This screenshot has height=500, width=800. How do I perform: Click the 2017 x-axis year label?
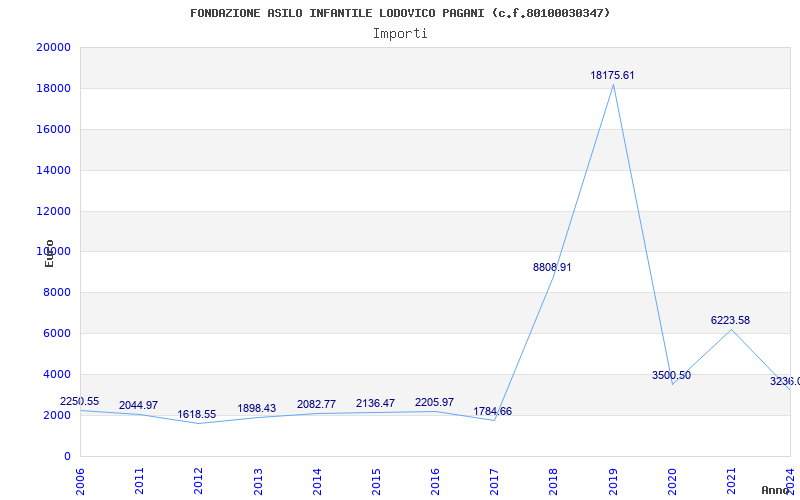click(x=494, y=481)
